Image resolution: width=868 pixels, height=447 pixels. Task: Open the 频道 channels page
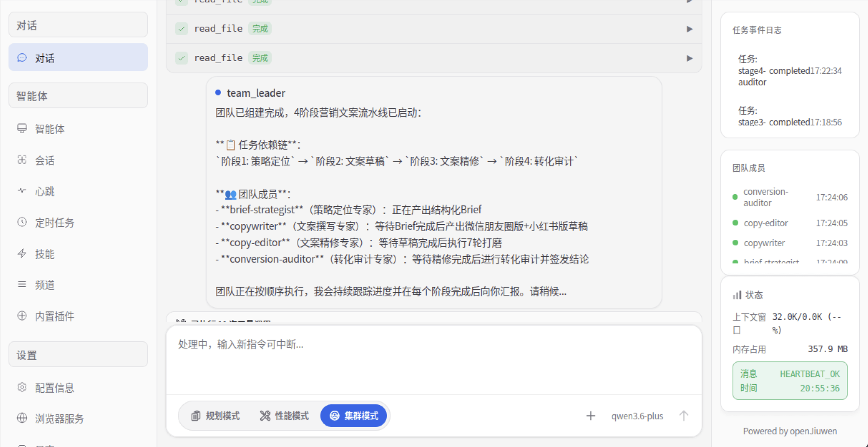point(78,285)
